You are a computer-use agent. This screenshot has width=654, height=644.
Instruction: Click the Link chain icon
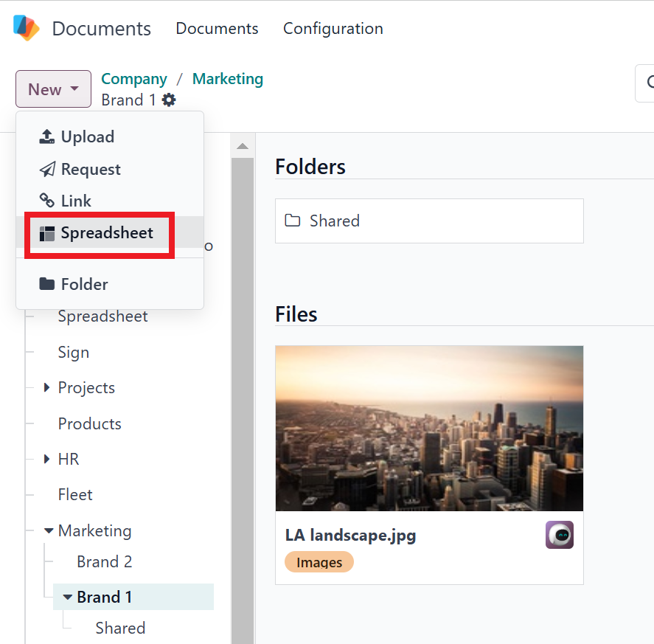46,201
